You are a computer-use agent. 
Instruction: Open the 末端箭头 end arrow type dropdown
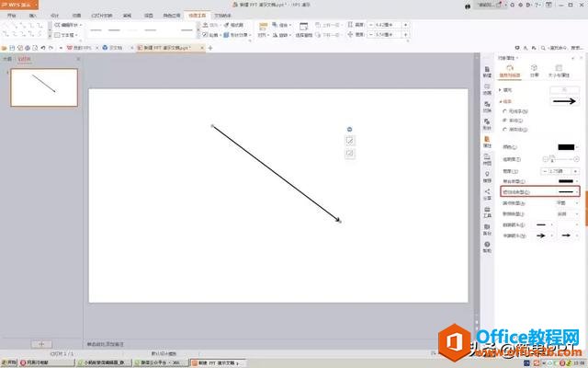pyautogui.click(x=543, y=236)
